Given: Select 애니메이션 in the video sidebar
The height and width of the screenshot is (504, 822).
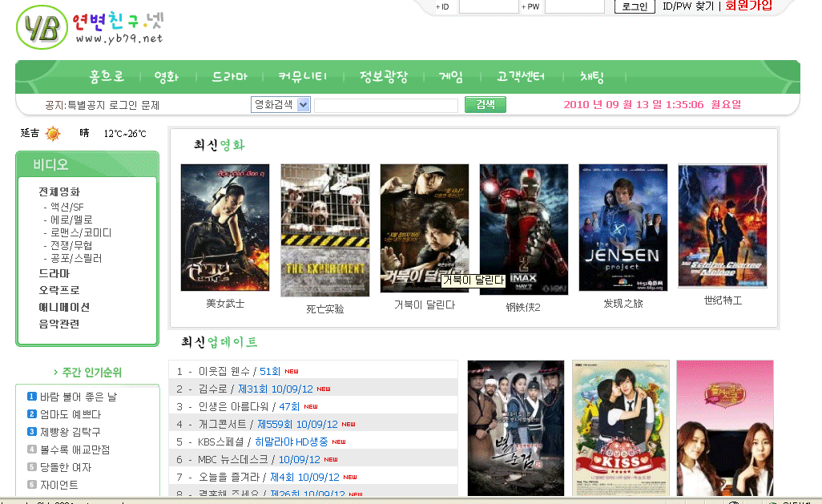Looking at the screenshot, I should click(x=64, y=308).
